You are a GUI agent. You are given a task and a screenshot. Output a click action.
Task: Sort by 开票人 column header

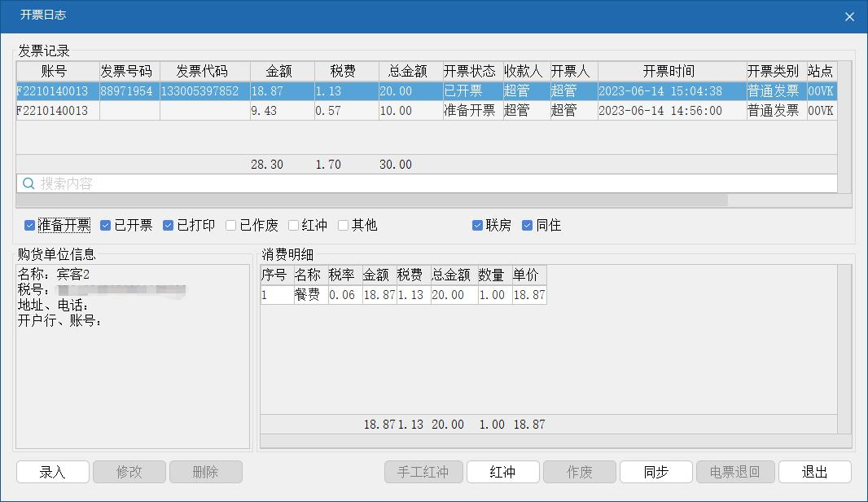(574, 72)
